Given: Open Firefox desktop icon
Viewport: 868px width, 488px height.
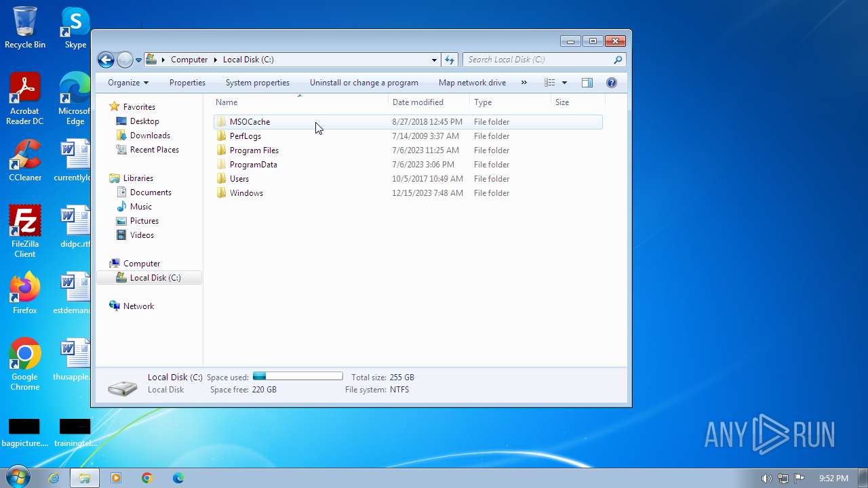Looking at the screenshot, I should pyautogui.click(x=25, y=293).
